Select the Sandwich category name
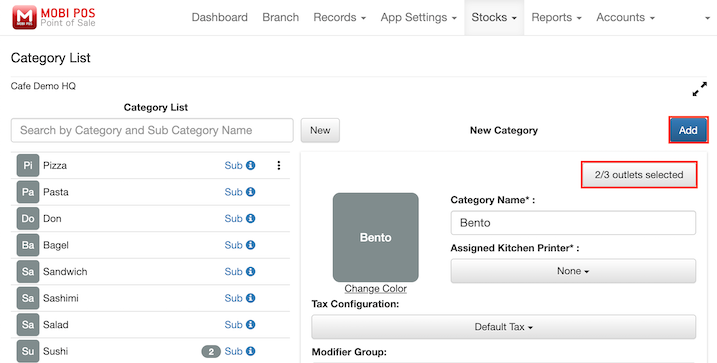This screenshot has width=717, height=363. (x=65, y=272)
